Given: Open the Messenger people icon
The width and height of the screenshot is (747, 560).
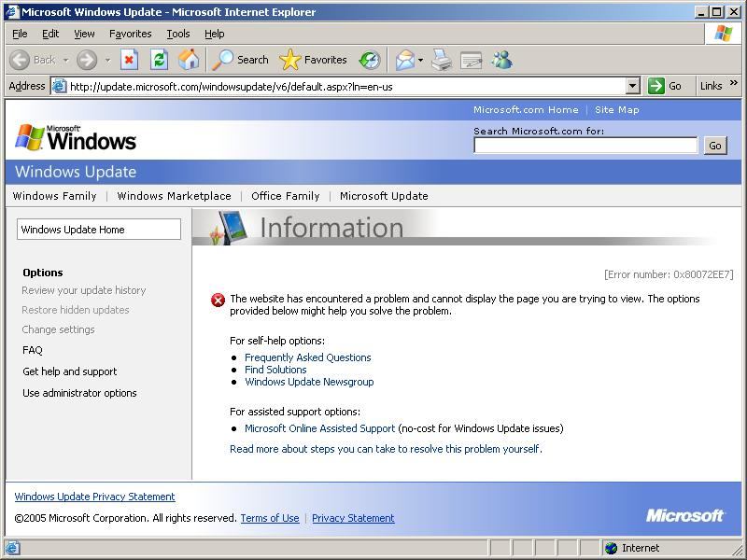Looking at the screenshot, I should click(502, 60).
